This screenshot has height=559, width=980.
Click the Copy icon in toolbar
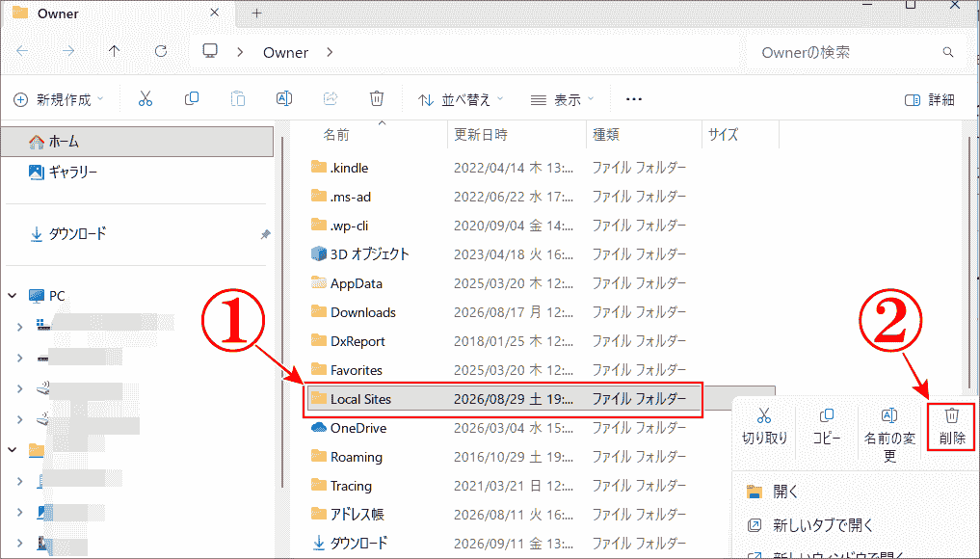[x=191, y=99]
